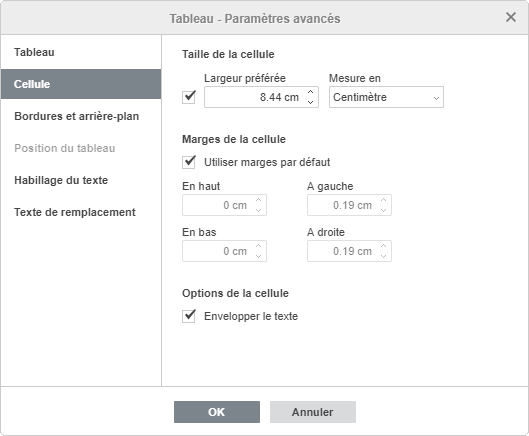Click the Utiliser marges par défaut label
This screenshot has width=529, height=436.
[x=267, y=162]
